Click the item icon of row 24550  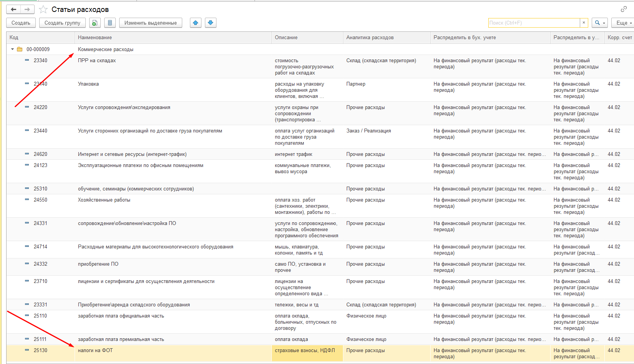click(x=27, y=200)
